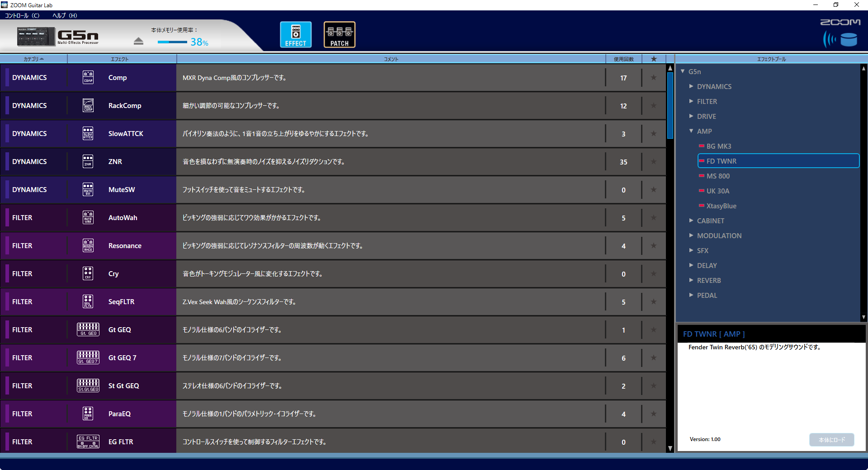Open the コントロール (C) menu
The width and height of the screenshot is (868, 470).
(x=22, y=15)
